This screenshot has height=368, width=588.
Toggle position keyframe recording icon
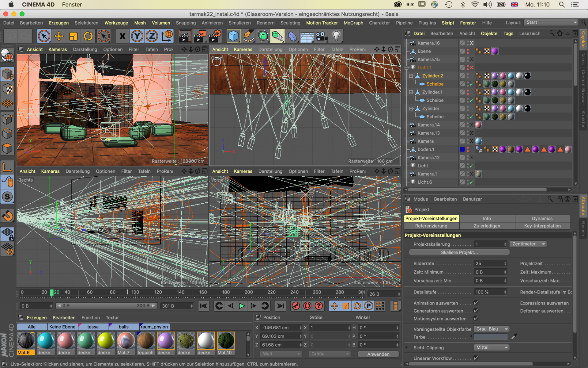334,306
